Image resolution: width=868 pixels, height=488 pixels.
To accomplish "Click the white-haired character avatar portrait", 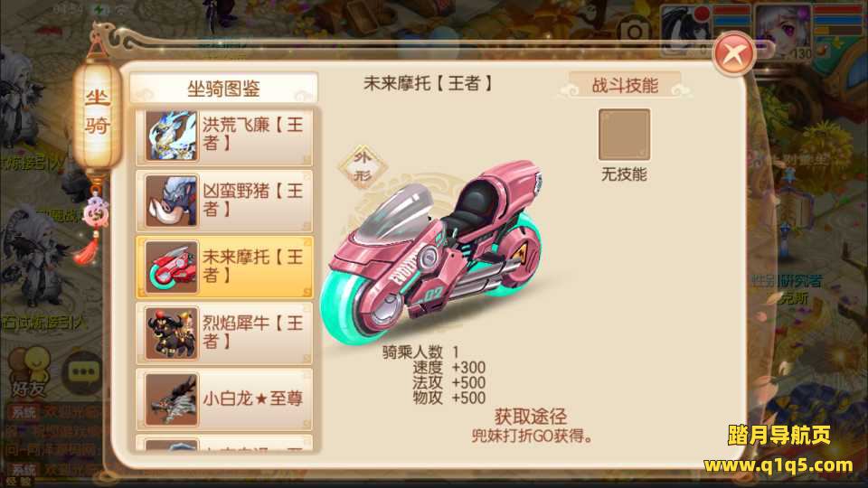I will (783, 32).
